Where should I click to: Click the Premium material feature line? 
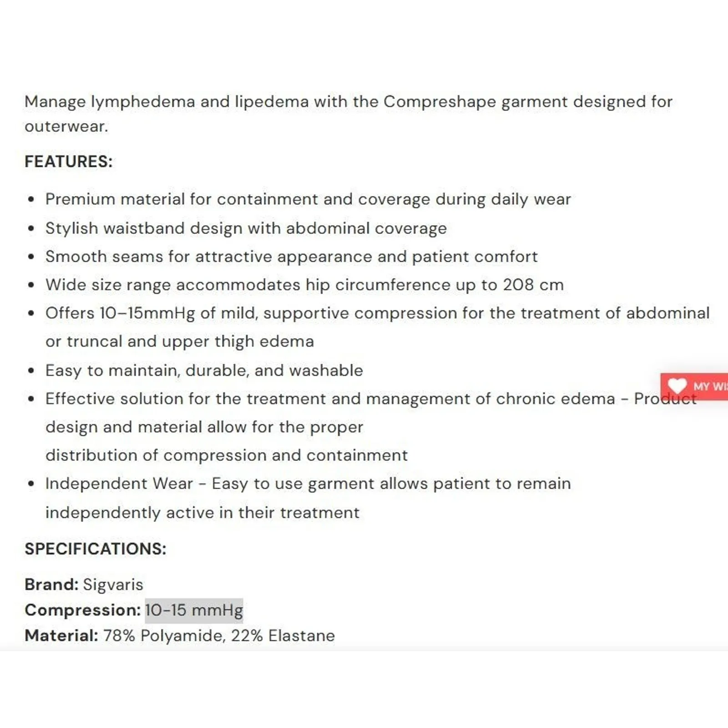[x=308, y=199]
